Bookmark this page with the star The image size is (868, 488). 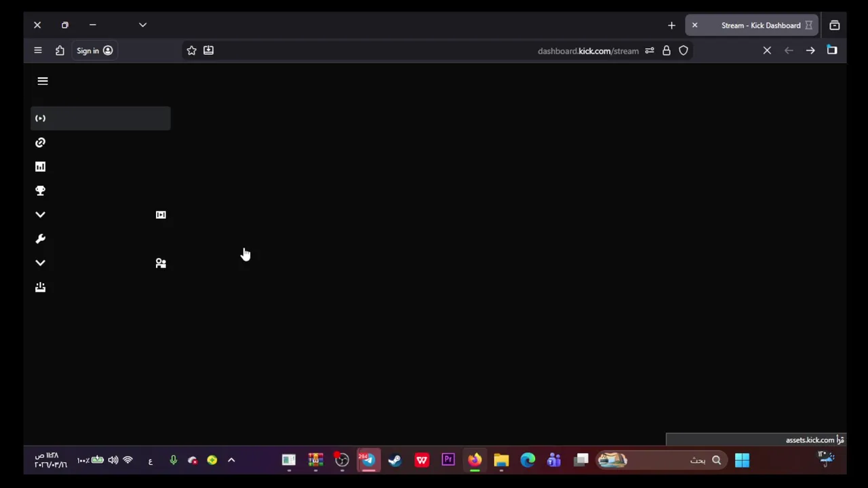pos(191,50)
